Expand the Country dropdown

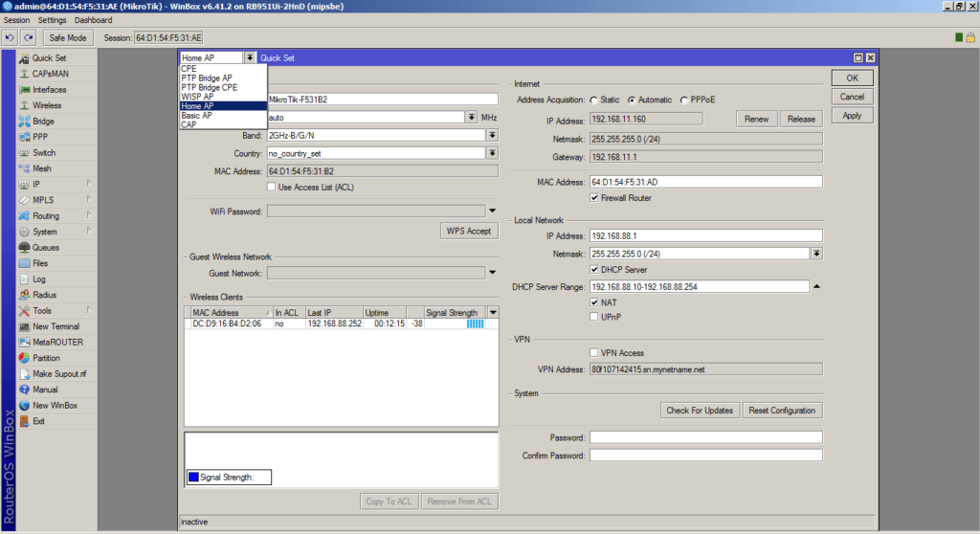point(492,153)
